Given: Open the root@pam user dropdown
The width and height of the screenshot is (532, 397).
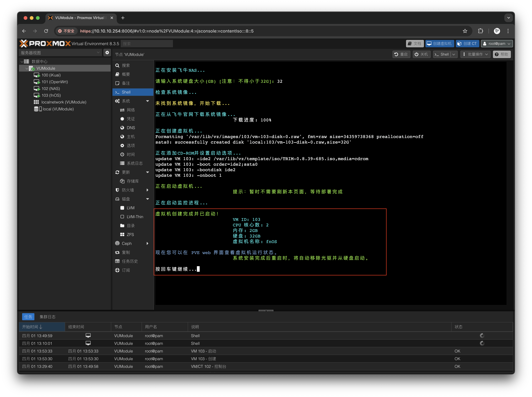Looking at the screenshot, I should point(497,43).
